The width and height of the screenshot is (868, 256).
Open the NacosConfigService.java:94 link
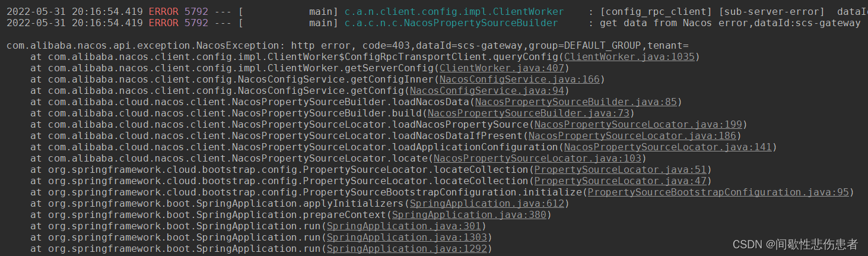point(487,91)
